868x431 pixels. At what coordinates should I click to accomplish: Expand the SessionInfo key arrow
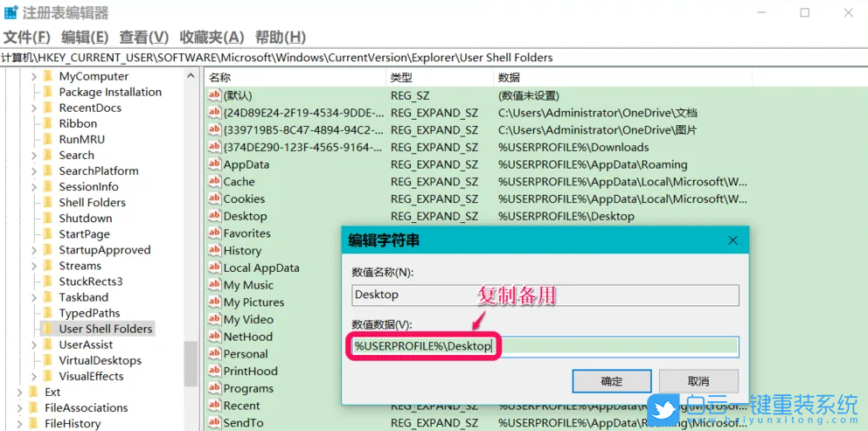click(34, 187)
